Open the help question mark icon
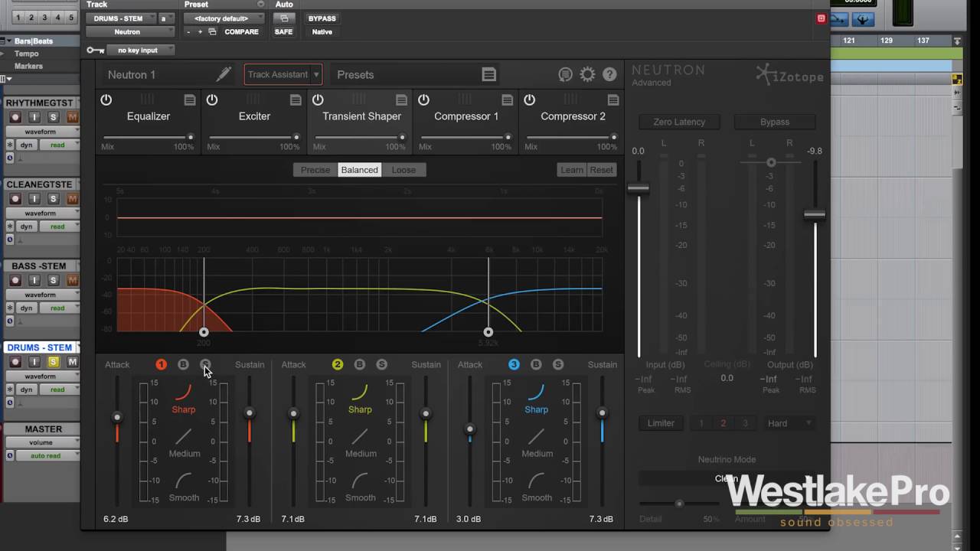This screenshot has height=551, width=980. click(609, 74)
